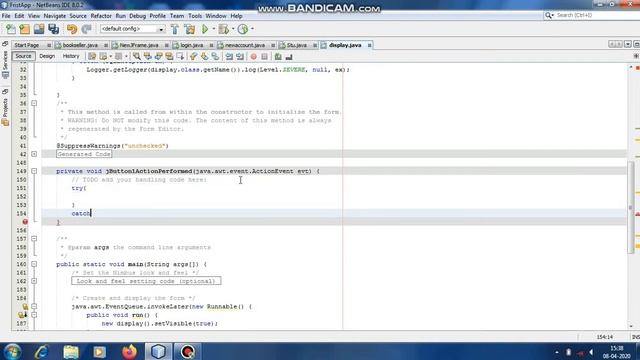Open the Profile Project dropdown arrow
The image size is (640, 360).
coord(252,29)
